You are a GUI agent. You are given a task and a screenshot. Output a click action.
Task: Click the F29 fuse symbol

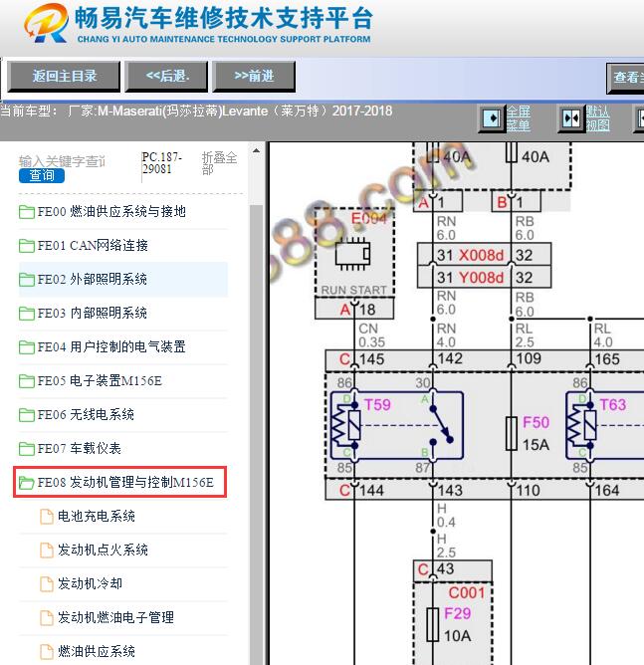432,625
